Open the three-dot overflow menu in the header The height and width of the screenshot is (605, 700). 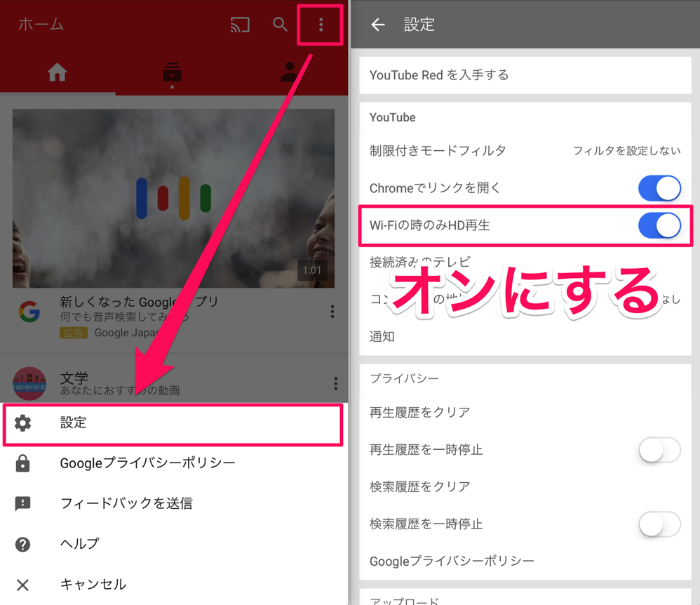(321, 25)
